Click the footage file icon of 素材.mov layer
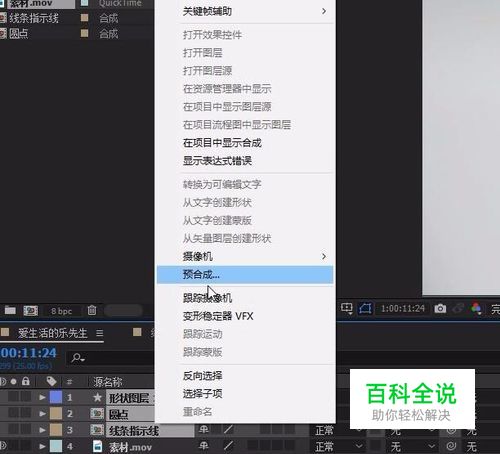This screenshot has height=454, width=500. click(97, 446)
